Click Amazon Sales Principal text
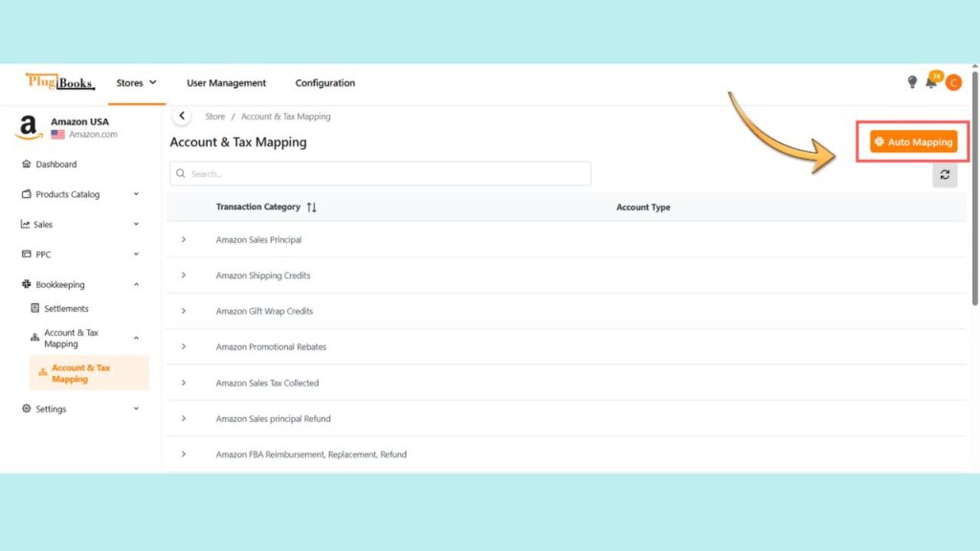The width and height of the screenshot is (980, 551). 258,239
